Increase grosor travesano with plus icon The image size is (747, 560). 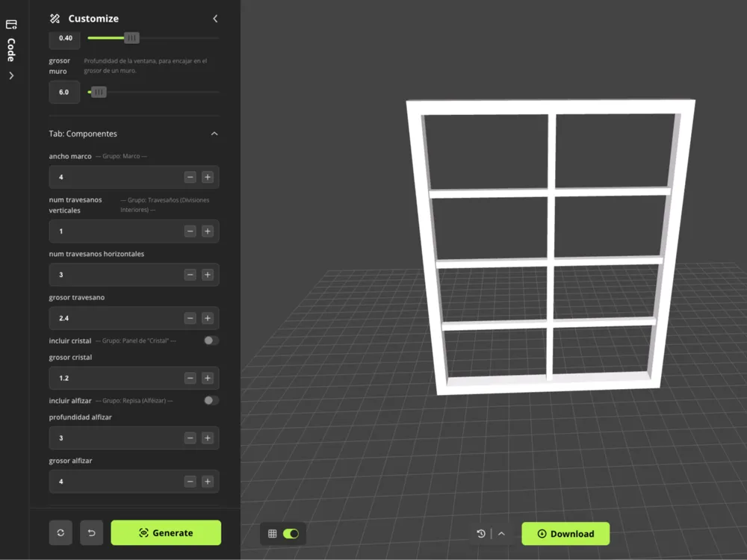click(x=207, y=318)
